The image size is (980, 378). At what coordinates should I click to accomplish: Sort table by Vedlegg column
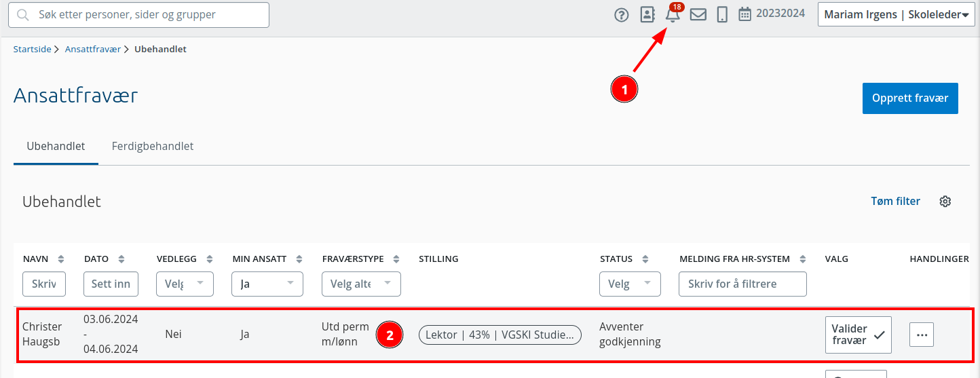pyautogui.click(x=210, y=259)
